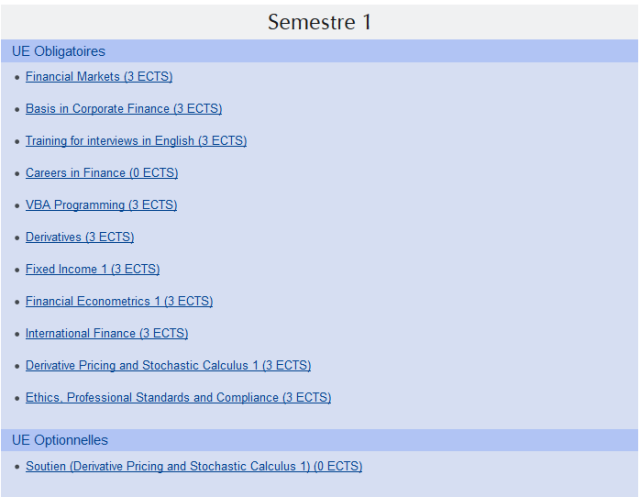
Task: Open Basis in Corporate Finance course link
Action: 124,109
